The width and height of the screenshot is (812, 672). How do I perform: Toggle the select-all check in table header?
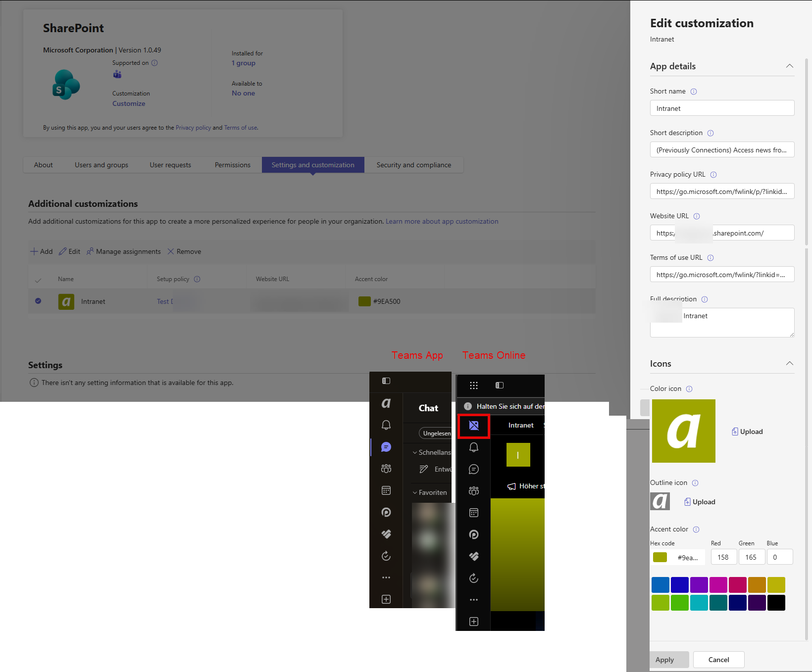(x=38, y=280)
